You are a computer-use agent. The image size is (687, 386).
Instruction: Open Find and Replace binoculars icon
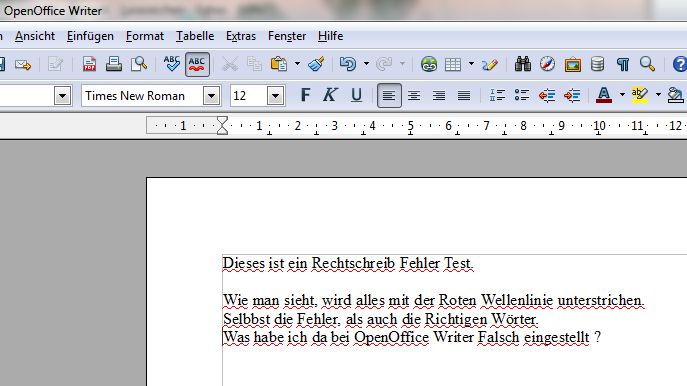point(523,64)
